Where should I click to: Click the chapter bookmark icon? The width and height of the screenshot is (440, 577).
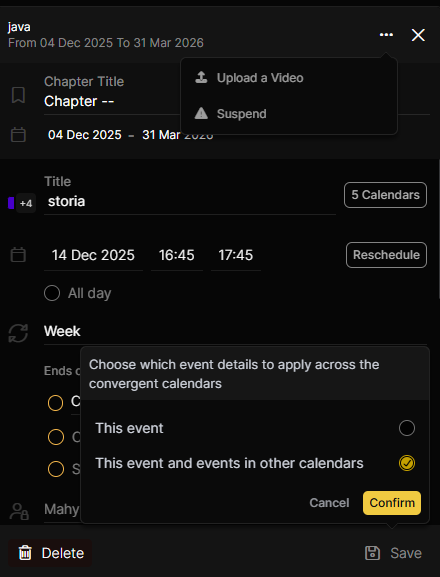coord(18,95)
